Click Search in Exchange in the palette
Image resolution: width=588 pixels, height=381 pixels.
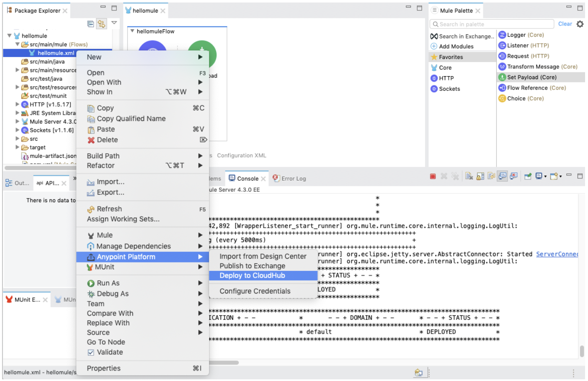(x=463, y=36)
